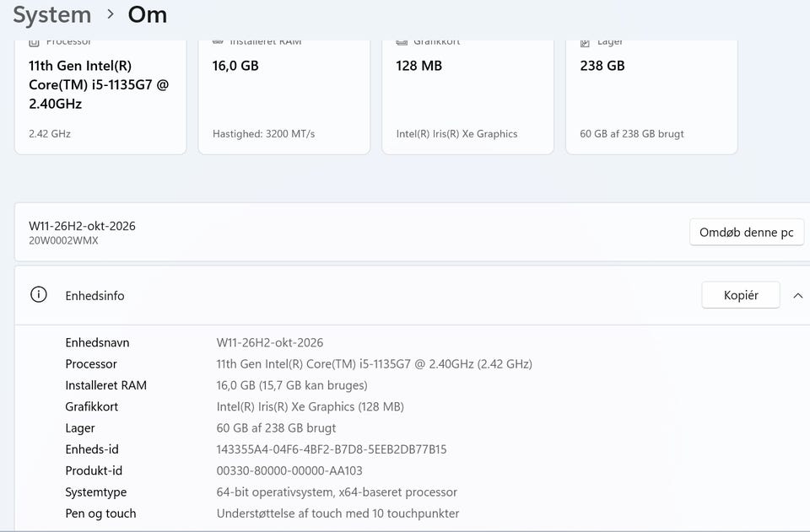
Task: Open the 16,0 GB RAM card
Action: 284,97
